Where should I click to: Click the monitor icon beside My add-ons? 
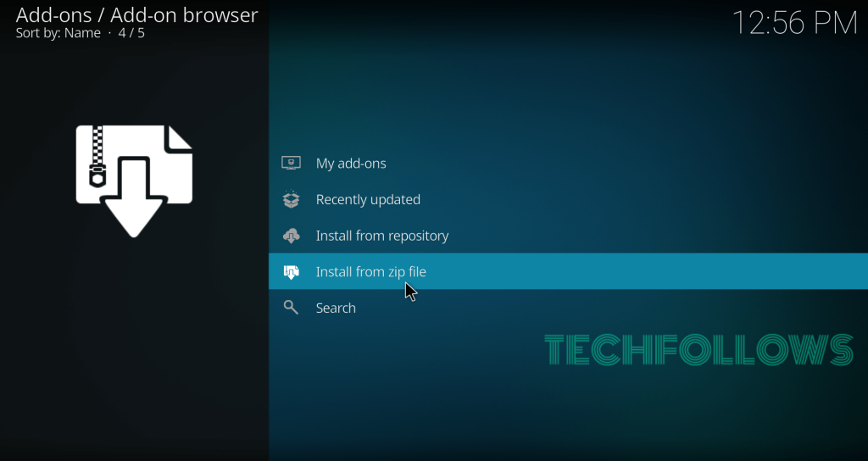pyautogui.click(x=292, y=163)
